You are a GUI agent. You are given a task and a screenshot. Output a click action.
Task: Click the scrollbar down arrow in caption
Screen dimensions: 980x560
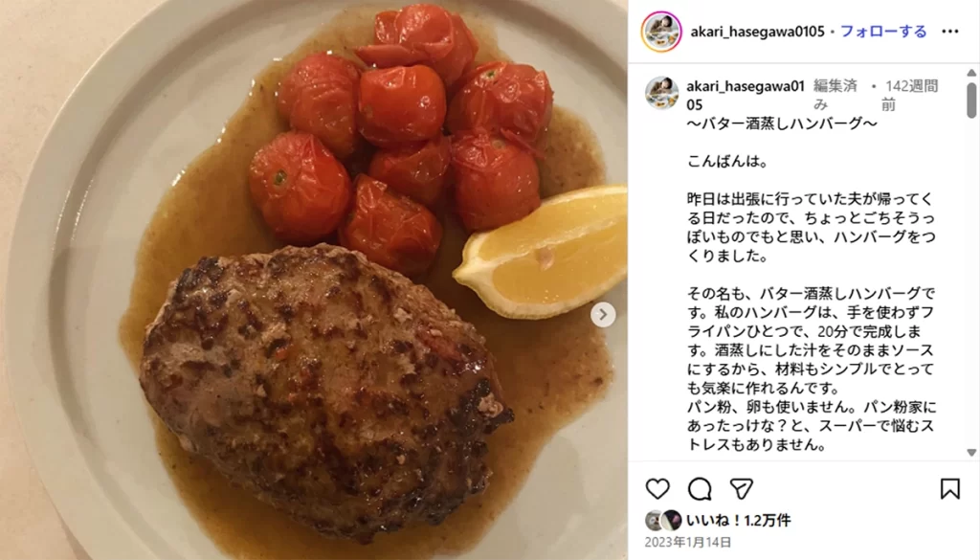point(971,452)
